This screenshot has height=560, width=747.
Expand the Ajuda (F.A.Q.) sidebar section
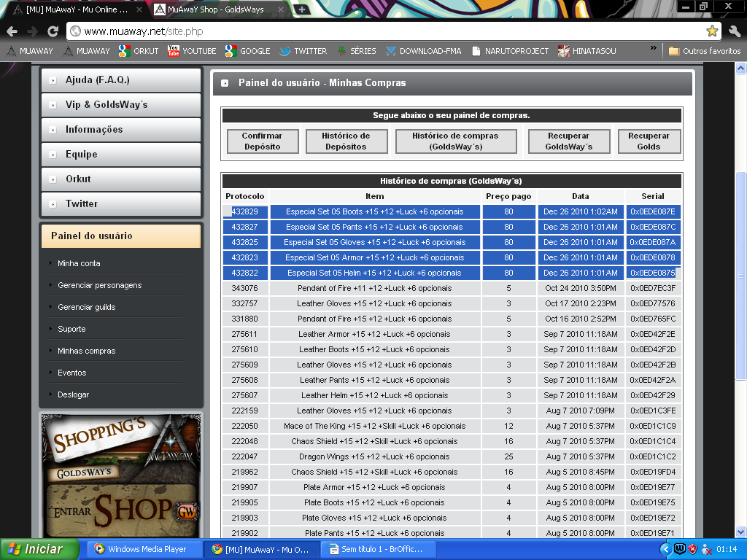[x=120, y=80]
